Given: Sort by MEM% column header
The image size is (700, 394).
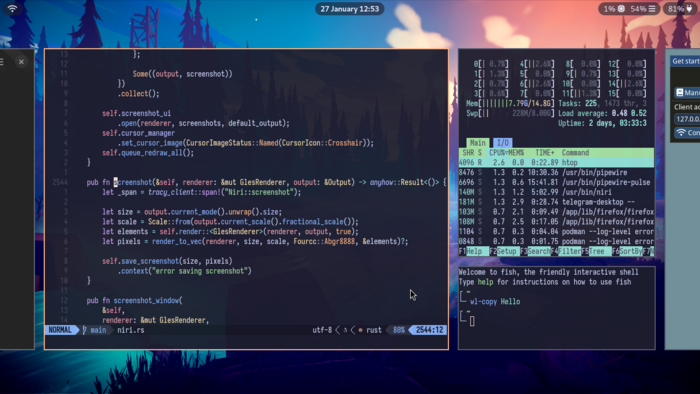Looking at the screenshot, I should tap(517, 153).
